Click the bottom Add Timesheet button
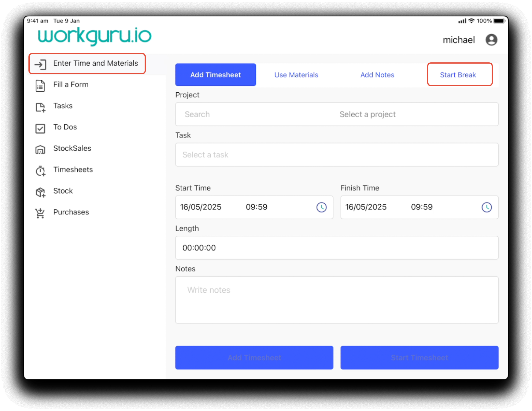This screenshot has width=532, height=411. pos(254,357)
